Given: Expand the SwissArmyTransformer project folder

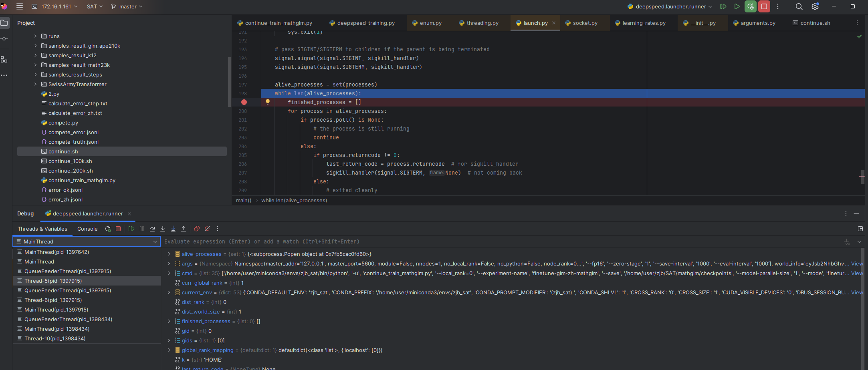Looking at the screenshot, I should pos(35,84).
